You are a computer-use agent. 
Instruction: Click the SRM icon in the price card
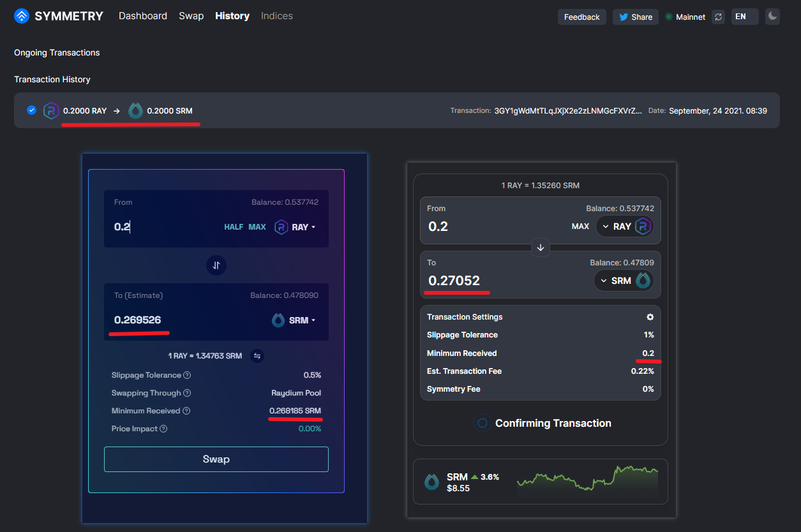pos(432,482)
